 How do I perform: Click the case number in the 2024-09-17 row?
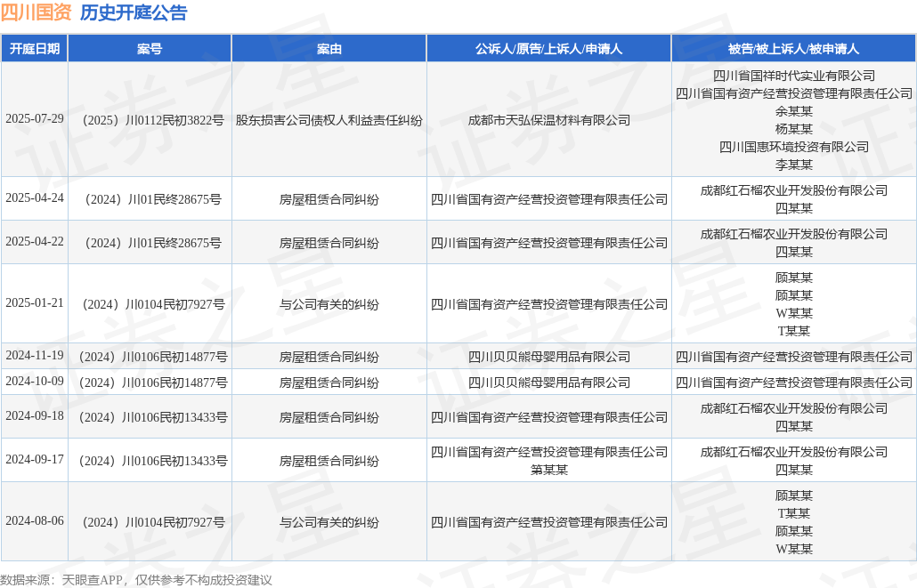(x=150, y=461)
